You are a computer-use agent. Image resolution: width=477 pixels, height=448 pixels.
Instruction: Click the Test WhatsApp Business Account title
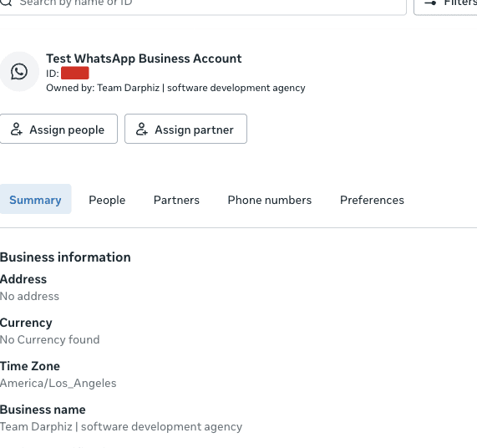click(x=144, y=59)
